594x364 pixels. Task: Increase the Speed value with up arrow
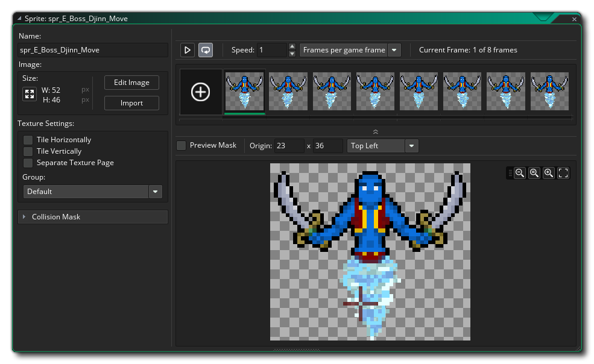point(292,46)
